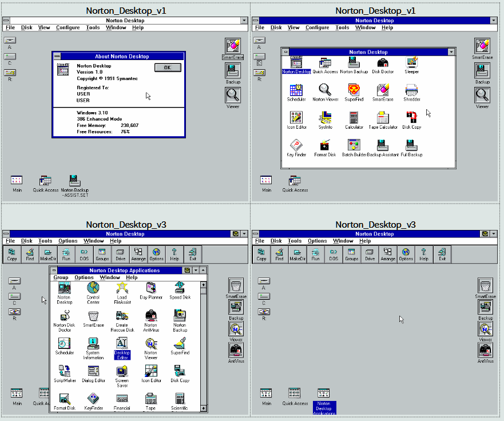The image size is (504, 421).
Task: Click the "Copyright © 1991 Symantec" text
Action: tap(107, 78)
